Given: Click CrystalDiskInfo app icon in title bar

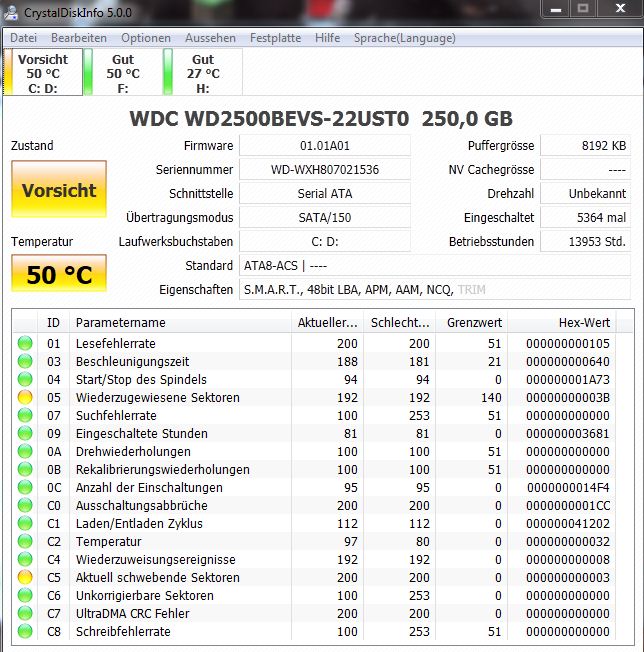Looking at the screenshot, I should coord(11,12).
